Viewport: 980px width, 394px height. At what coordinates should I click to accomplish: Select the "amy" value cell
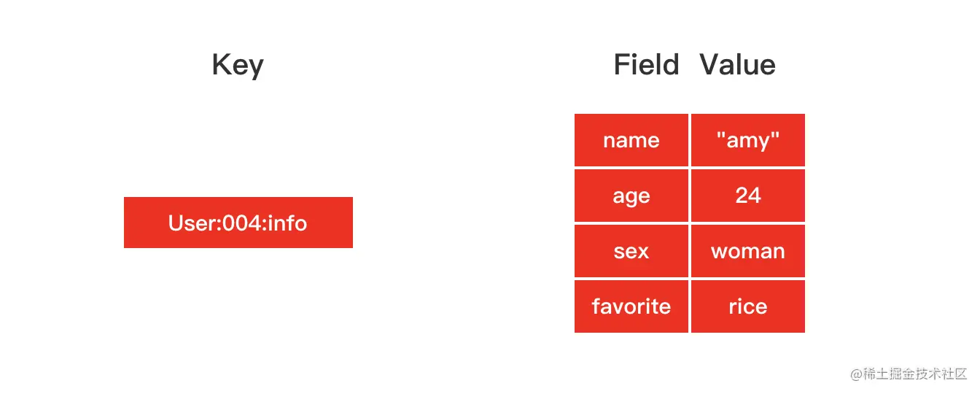point(748,140)
